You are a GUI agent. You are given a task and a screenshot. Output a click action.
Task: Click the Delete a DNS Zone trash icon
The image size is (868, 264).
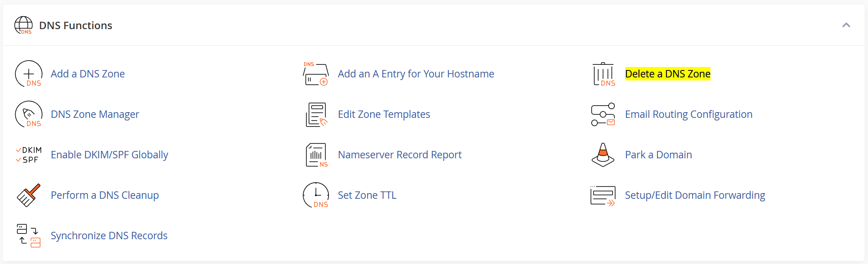[604, 74]
